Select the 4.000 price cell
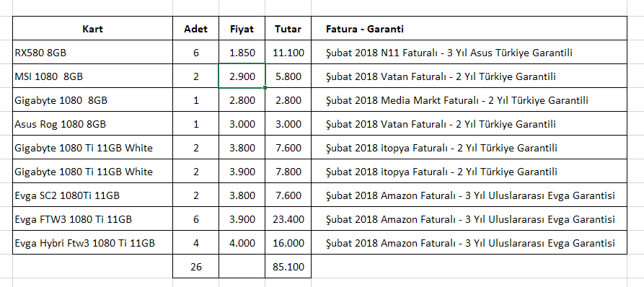Image resolution: width=644 pixels, height=287 pixels. [x=242, y=243]
